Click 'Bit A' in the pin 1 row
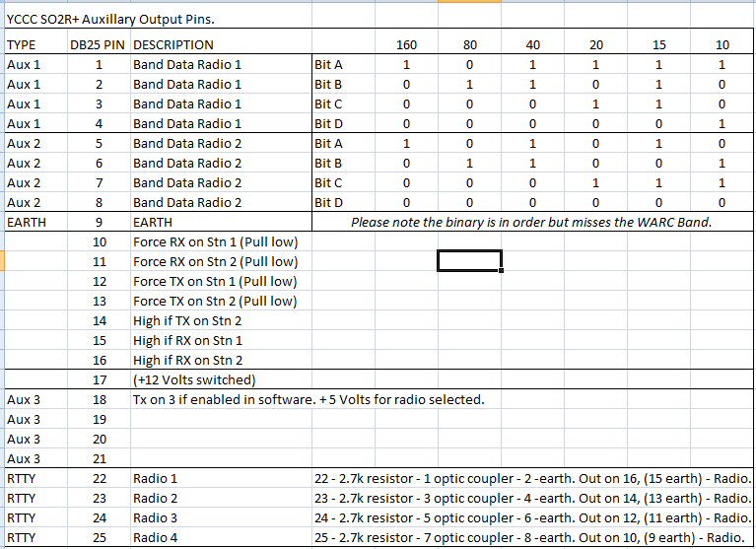The height and width of the screenshot is (549, 756). 343,65
